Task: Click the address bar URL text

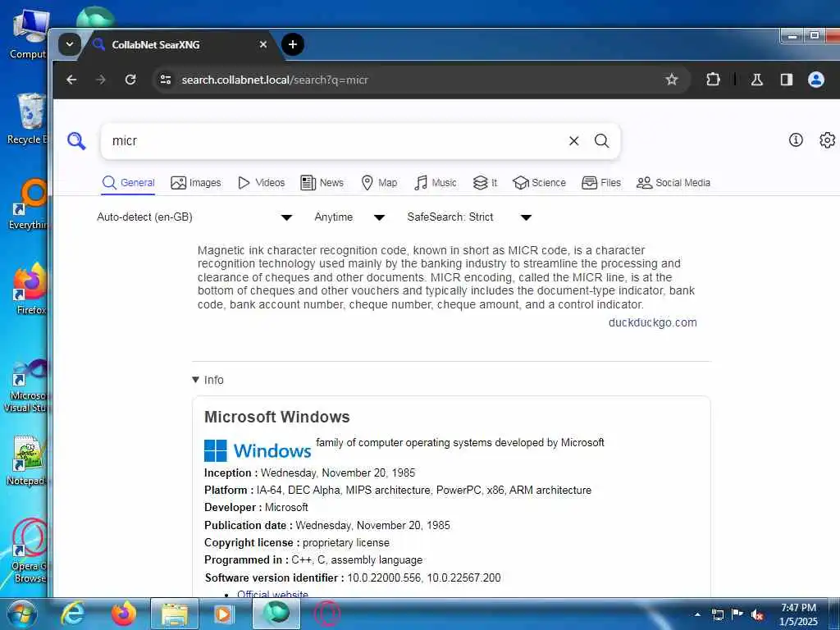Action: coord(275,80)
